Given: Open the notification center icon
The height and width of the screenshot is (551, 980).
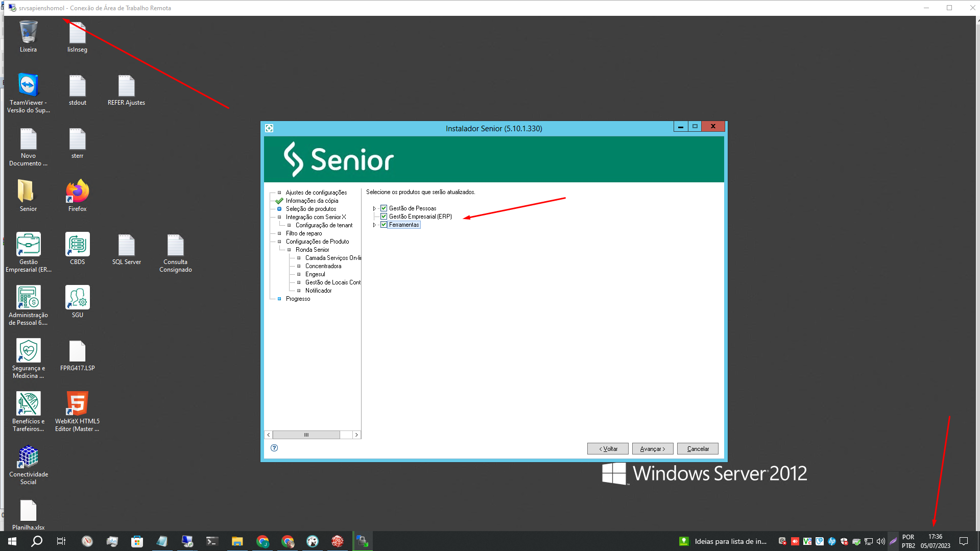Looking at the screenshot, I should 964,541.
